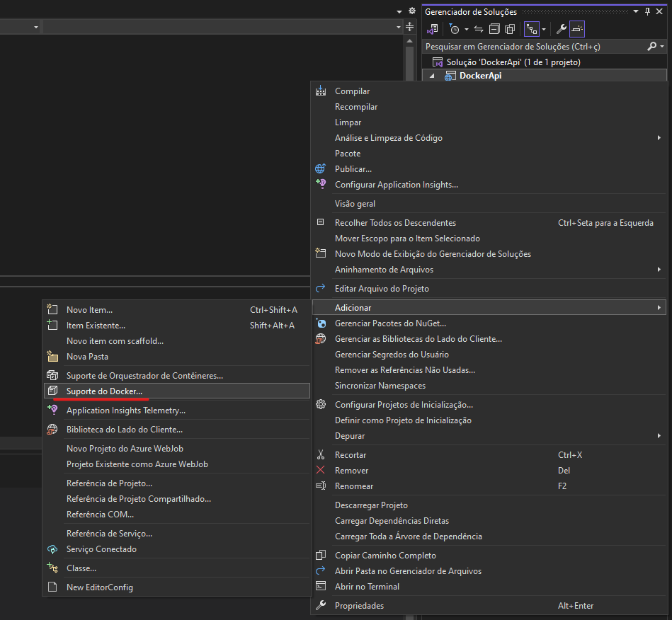This screenshot has height=620, width=672.
Task: Toggle show all files icon
Action: pos(510,29)
